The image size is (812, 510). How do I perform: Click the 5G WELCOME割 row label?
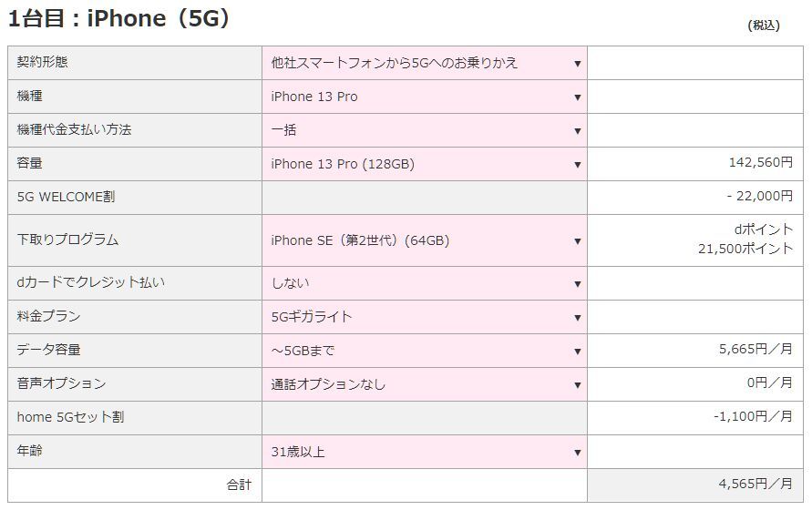[66, 198]
